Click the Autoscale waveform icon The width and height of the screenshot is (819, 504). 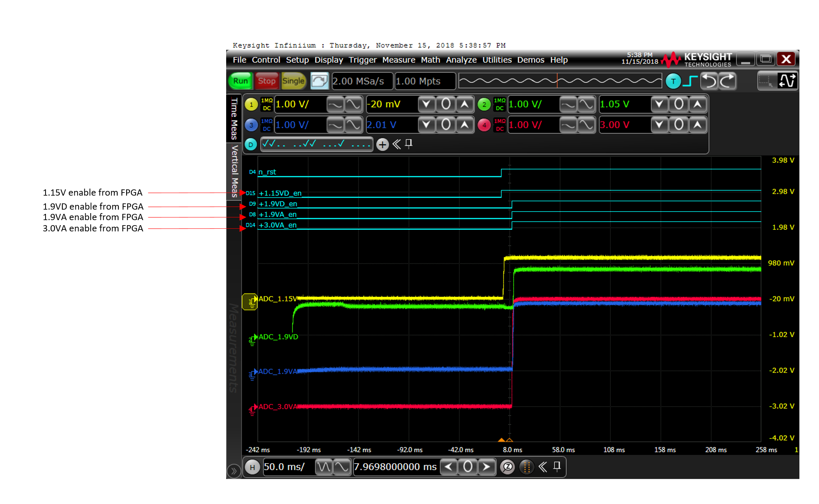pyautogui.click(x=787, y=81)
